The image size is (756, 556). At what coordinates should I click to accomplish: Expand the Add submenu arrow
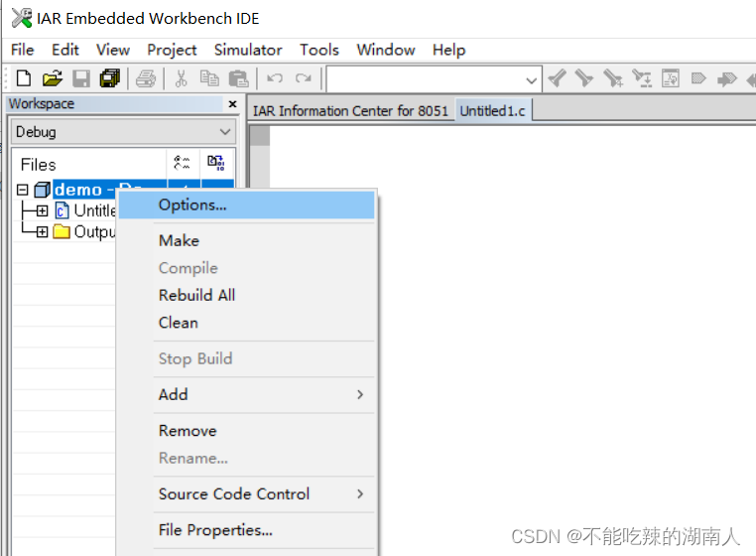tap(360, 394)
